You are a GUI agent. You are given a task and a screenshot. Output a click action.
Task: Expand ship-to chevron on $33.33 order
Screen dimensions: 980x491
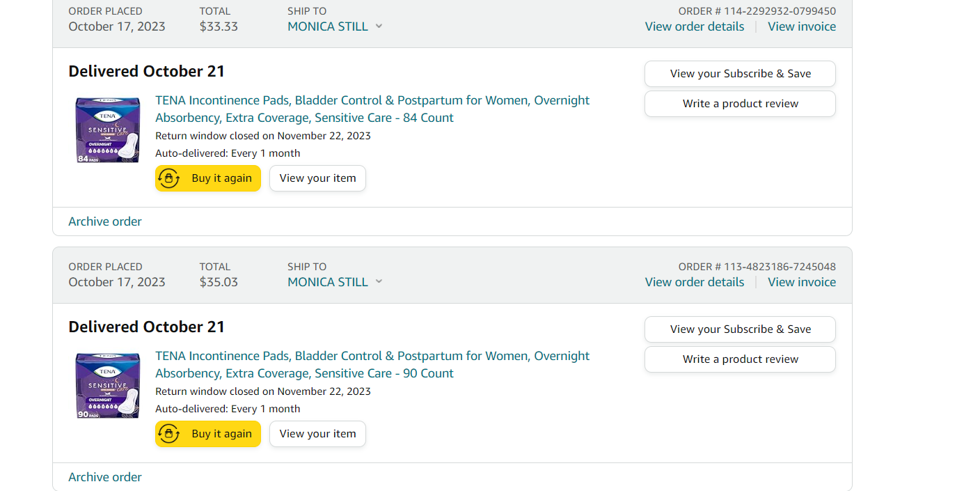[379, 26]
